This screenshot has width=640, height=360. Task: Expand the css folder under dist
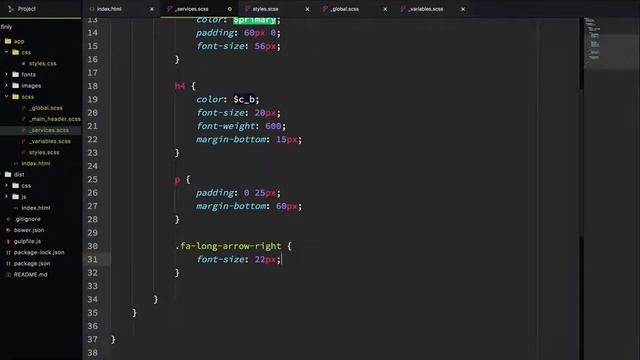[x=7, y=185]
